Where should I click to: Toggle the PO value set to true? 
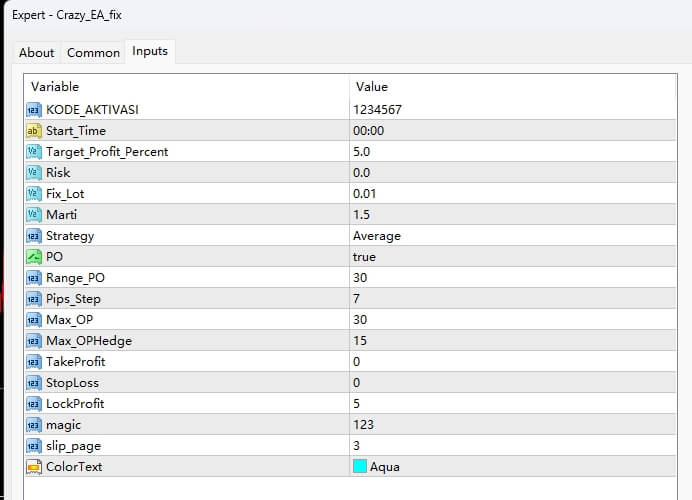(x=365, y=257)
